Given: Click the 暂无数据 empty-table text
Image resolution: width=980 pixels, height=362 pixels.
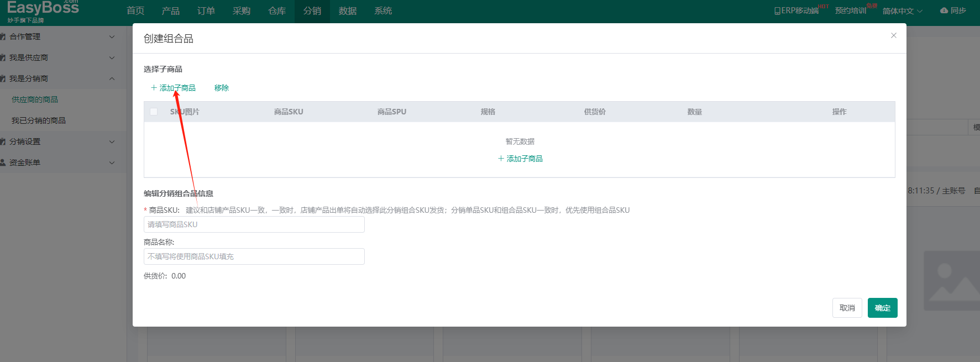Looking at the screenshot, I should click(520, 141).
